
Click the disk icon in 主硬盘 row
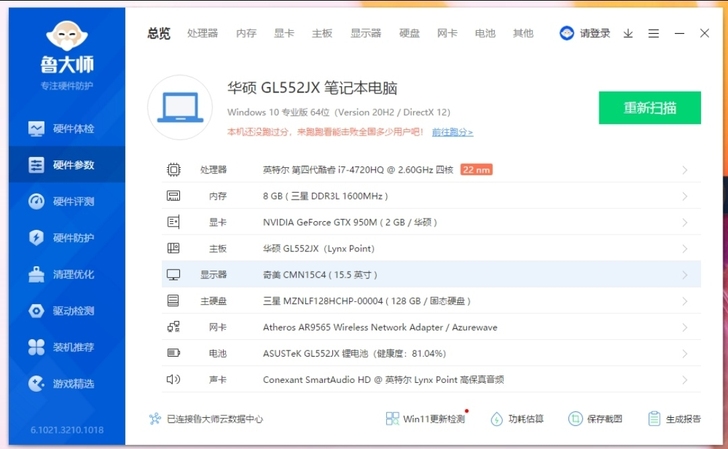[173, 301]
